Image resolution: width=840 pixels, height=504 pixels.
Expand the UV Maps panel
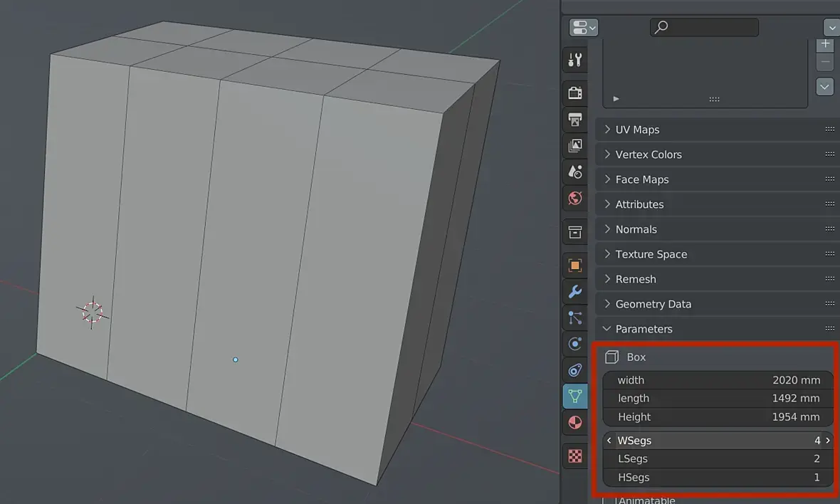pyautogui.click(x=718, y=130)
